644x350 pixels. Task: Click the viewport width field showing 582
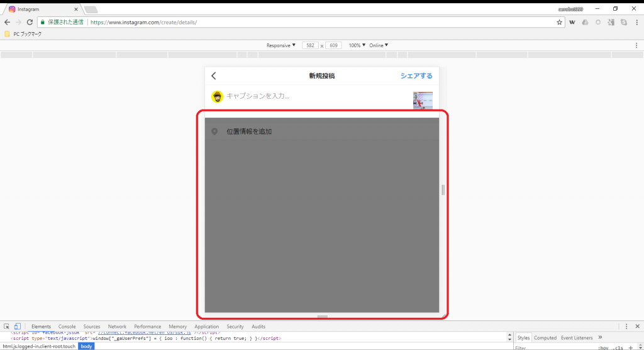click(310, 45)
